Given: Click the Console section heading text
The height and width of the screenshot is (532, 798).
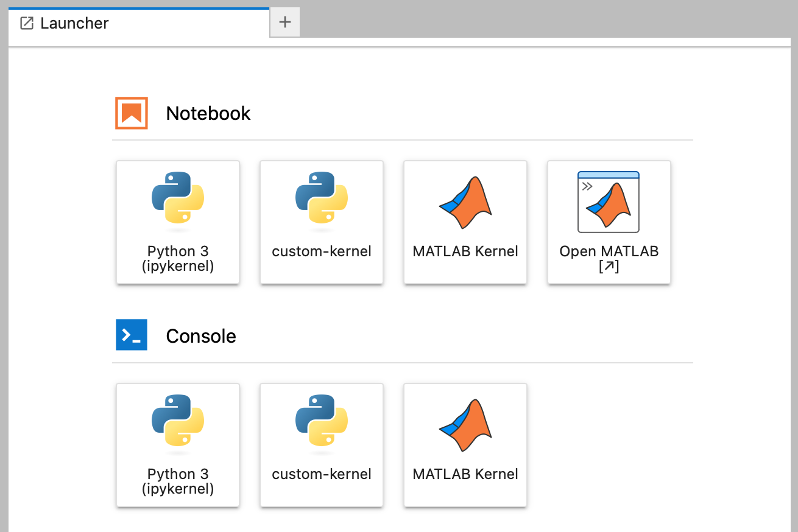Looking at the screenshot, I should 201,336.
